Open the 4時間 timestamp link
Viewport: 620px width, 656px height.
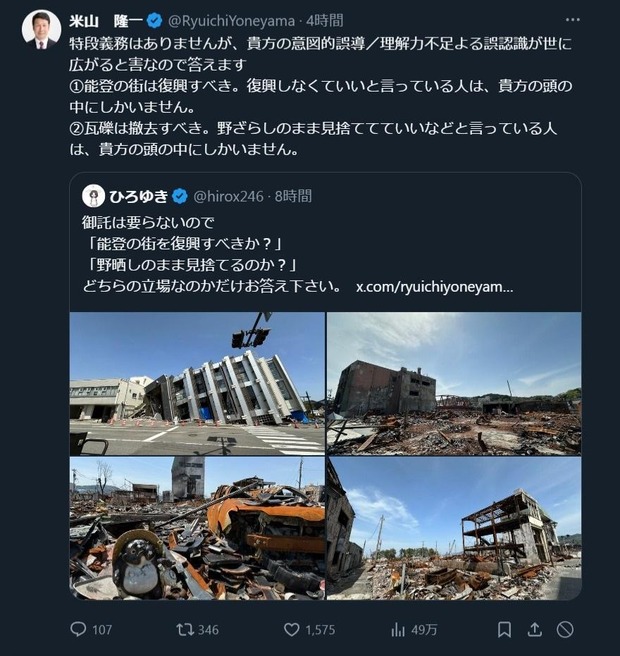pos(325,20)
